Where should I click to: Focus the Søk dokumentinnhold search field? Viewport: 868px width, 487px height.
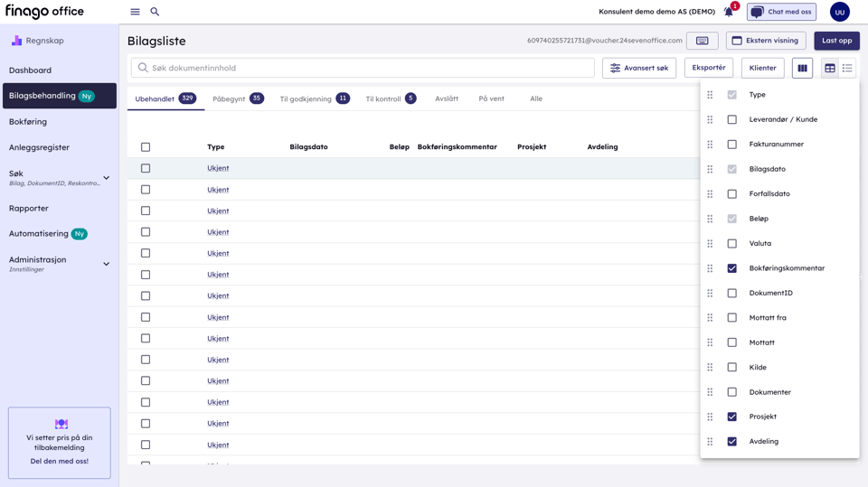pos(362,68)
